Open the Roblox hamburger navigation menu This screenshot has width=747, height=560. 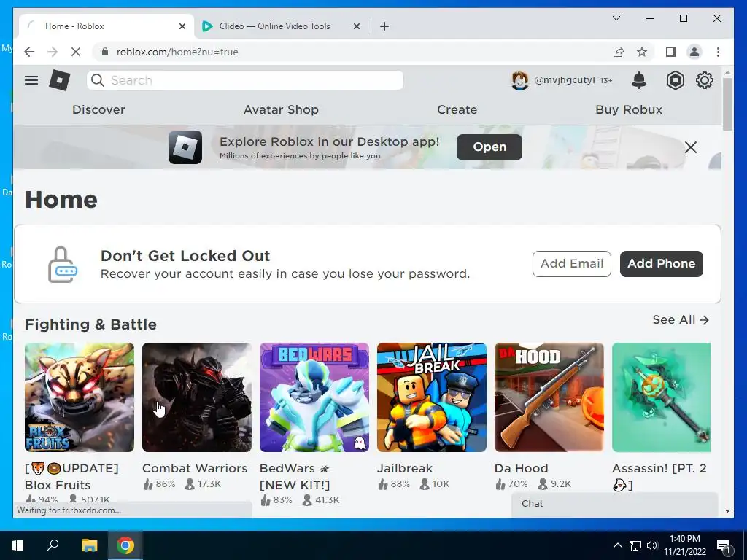coord(31,80)
